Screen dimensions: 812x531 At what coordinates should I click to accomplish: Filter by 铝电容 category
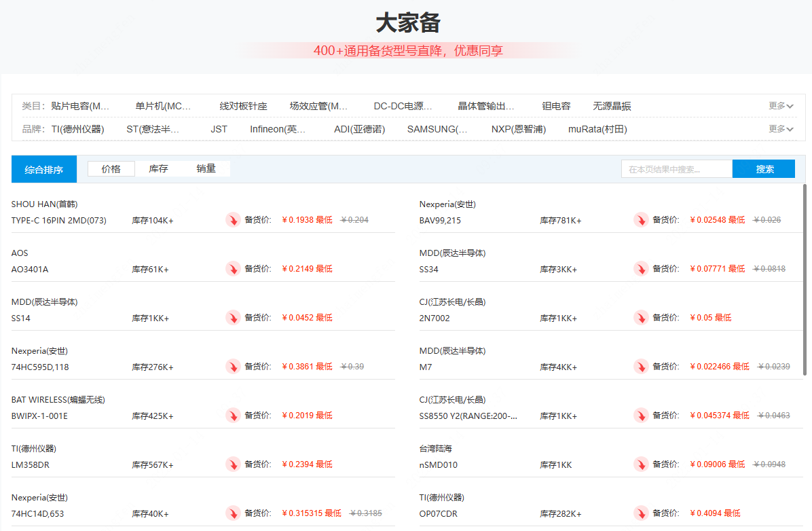click(556, 106)
